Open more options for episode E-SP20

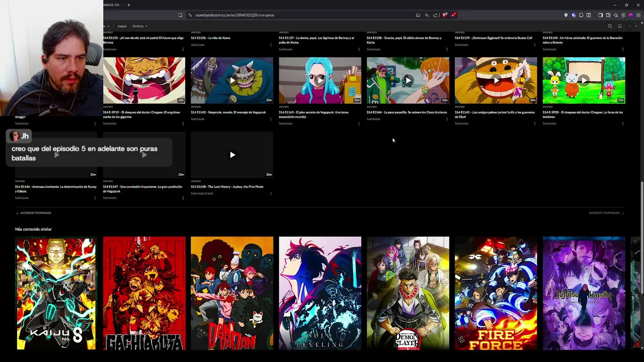tap(623, 124)
